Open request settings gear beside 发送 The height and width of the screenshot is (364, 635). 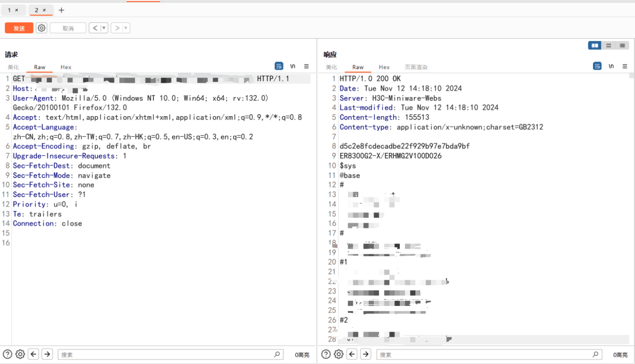point(41,28)
